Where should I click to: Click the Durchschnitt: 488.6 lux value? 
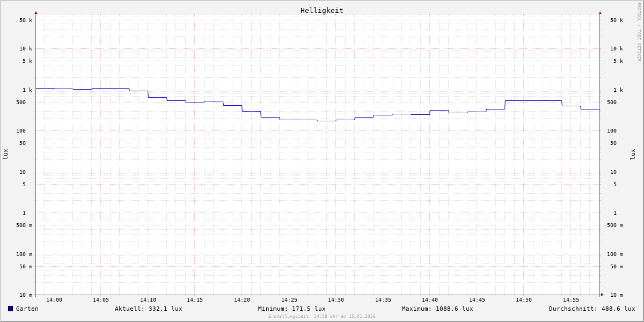click(x=591, y=309)
